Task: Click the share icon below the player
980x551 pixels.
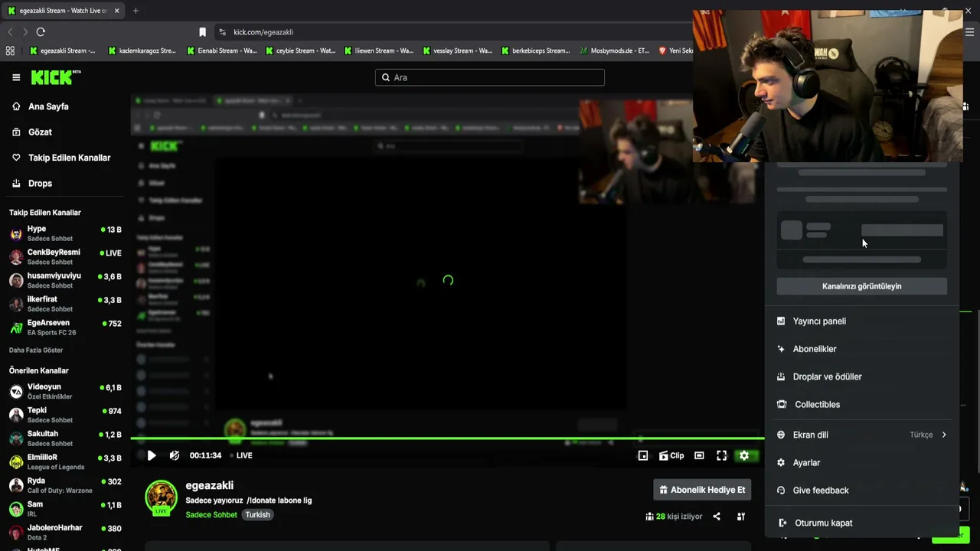Action: (717, 517)
